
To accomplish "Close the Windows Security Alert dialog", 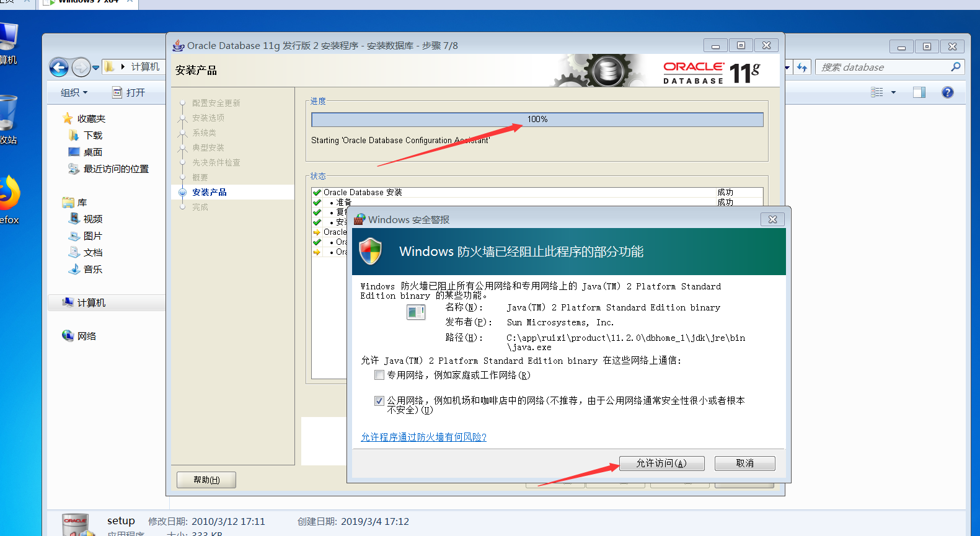I will (x=772, y=219).
